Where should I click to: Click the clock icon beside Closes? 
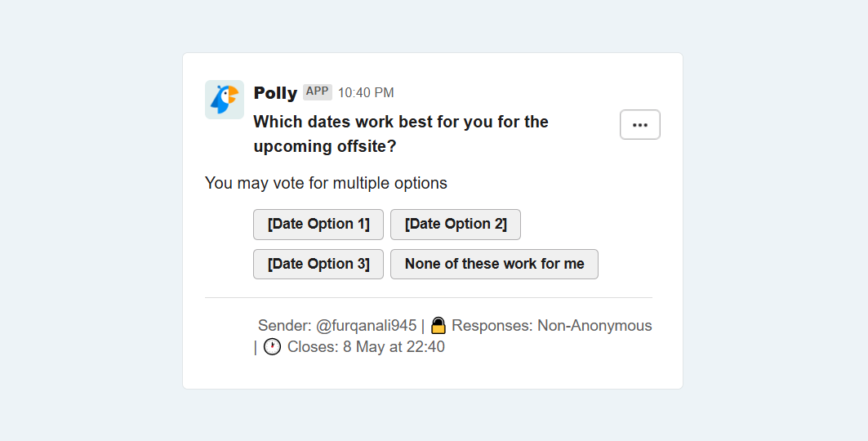point(272,347)
